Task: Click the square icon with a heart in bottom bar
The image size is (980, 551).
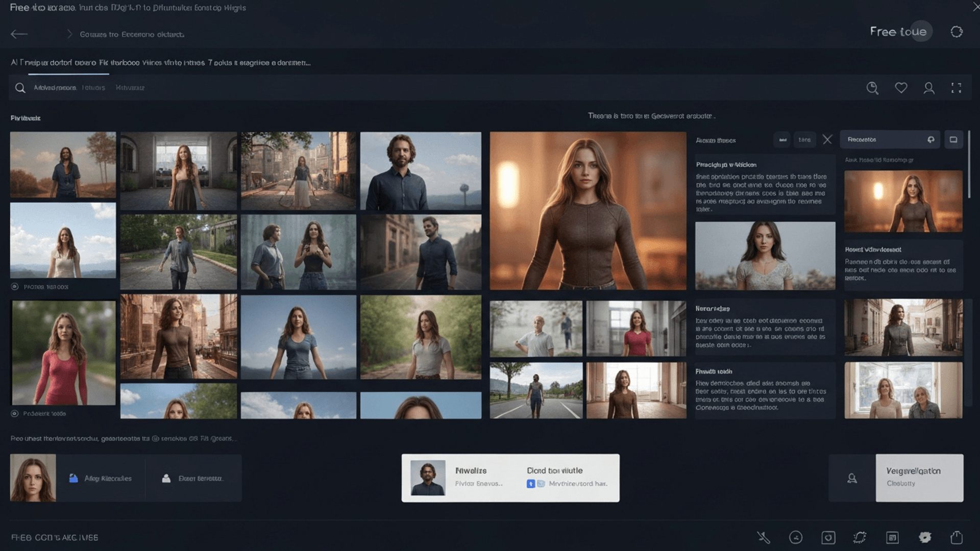Action: 828,537
